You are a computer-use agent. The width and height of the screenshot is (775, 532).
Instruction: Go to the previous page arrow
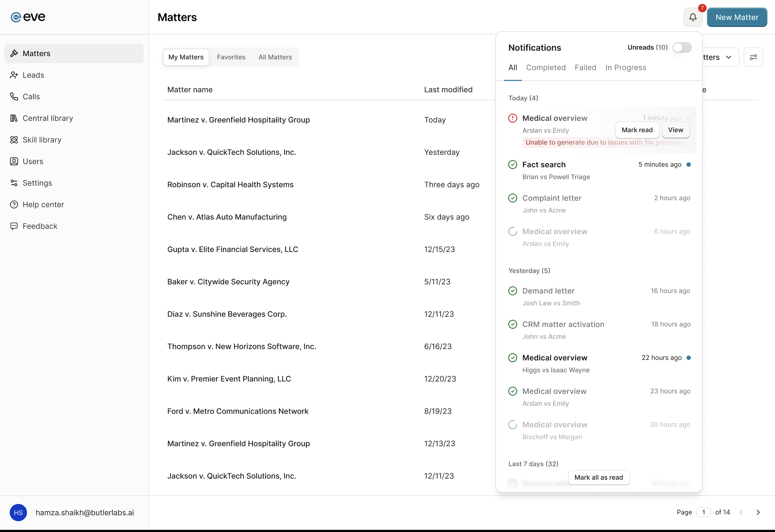741,512
